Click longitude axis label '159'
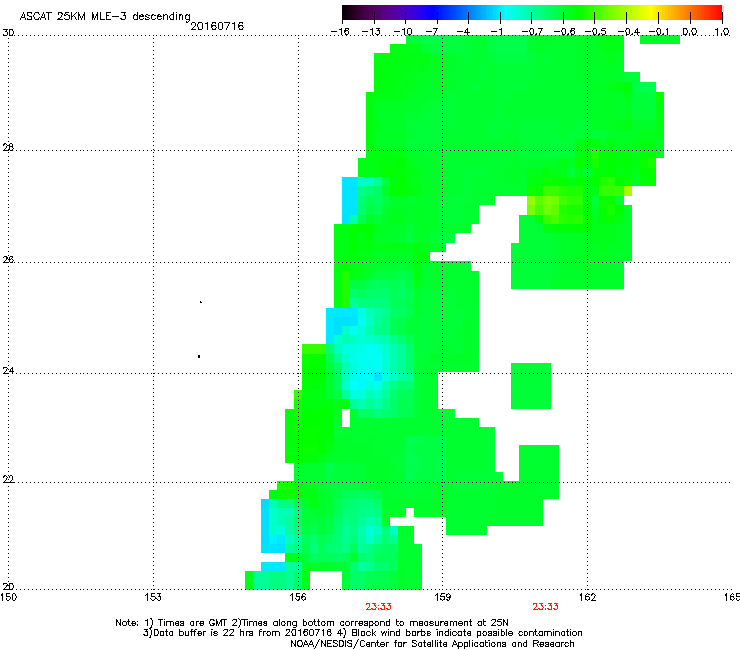Screen dimensions: 740x650 click(x=443, y=597)
